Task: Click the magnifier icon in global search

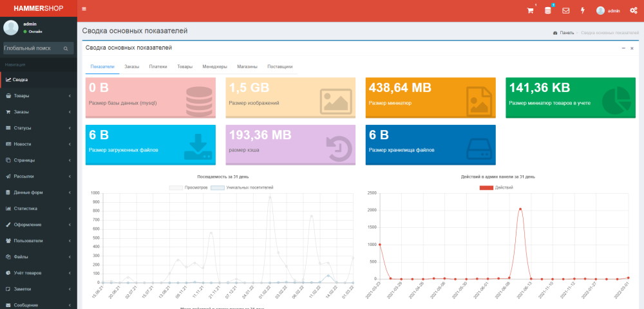Action: [66, 48]
